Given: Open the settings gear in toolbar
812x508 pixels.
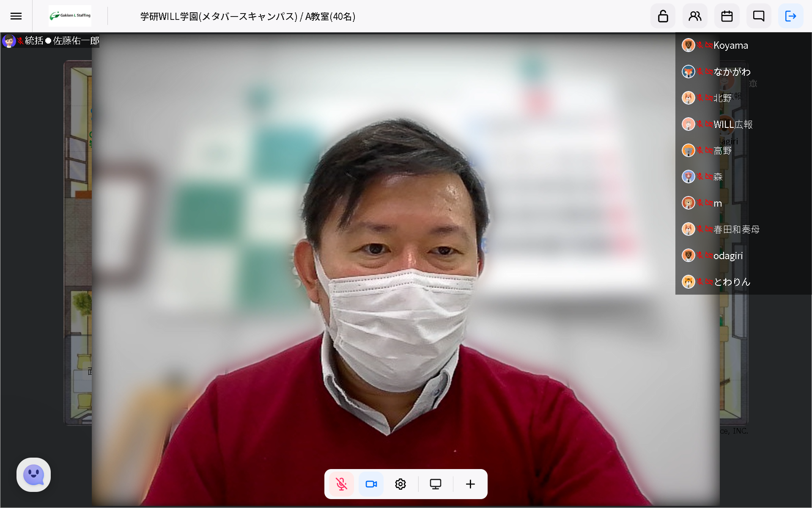Looking at the screenshot, I should tap(401, 484).
